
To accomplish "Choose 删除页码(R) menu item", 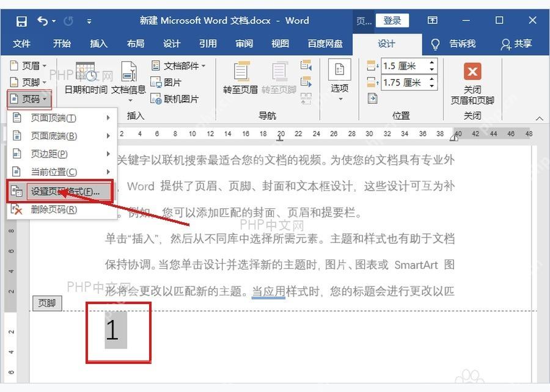I will [62, 209].
